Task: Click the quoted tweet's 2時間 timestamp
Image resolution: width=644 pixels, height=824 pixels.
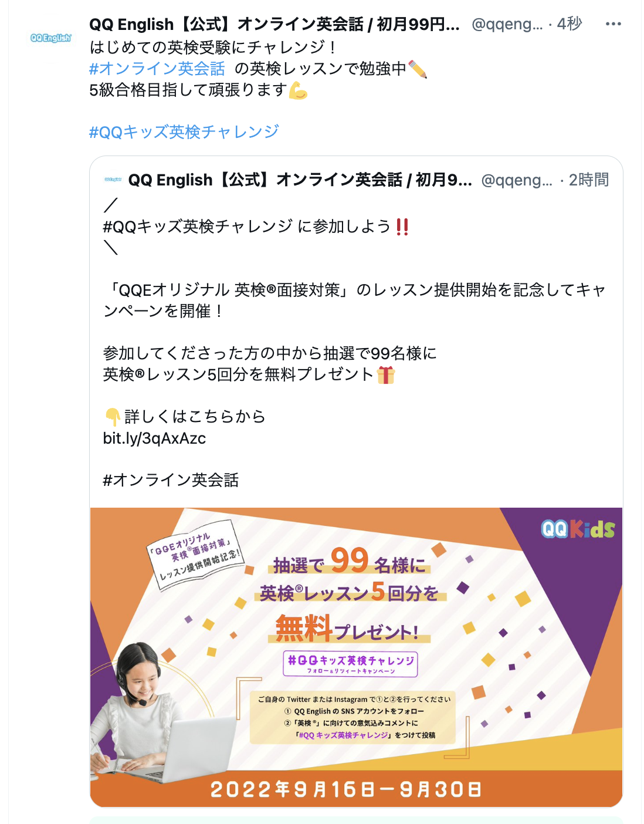Action: [x=589, y=180]
